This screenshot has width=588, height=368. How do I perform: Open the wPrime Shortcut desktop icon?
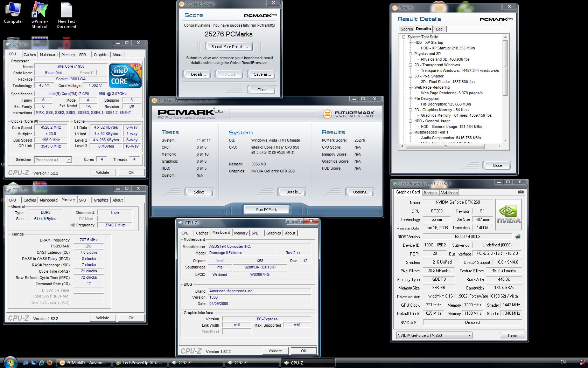40,15
